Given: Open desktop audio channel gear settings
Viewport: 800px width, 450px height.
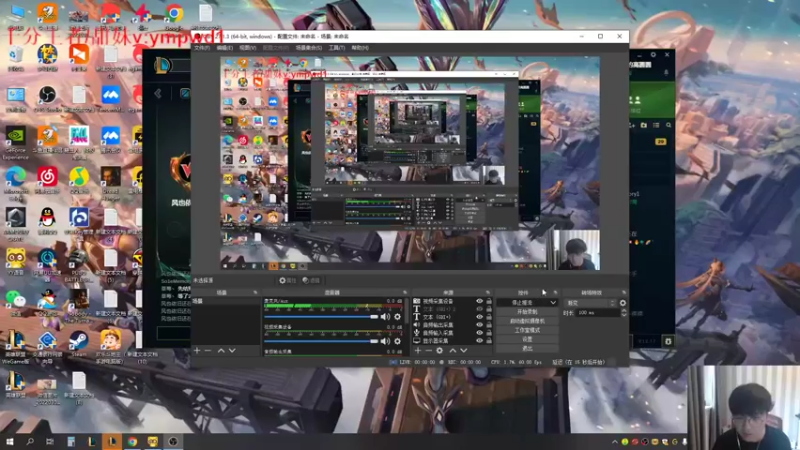Looking at the screenshot, I should point(397,317).
